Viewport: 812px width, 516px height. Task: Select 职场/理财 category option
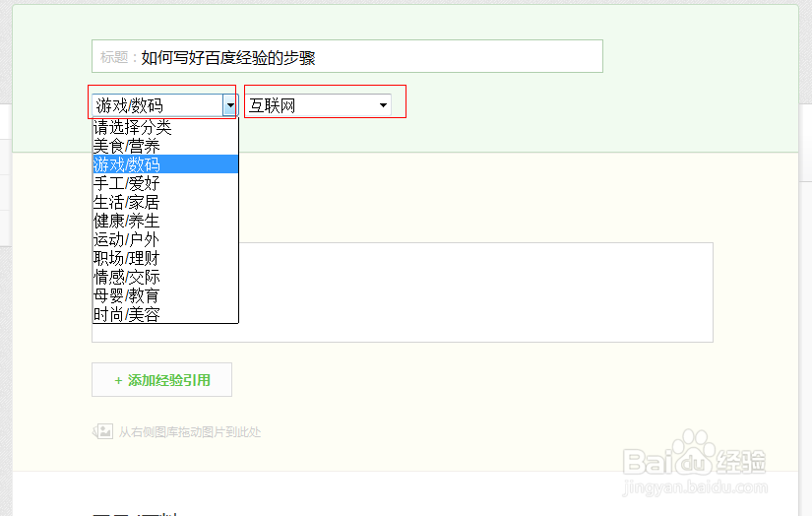[x=165, y=258]
